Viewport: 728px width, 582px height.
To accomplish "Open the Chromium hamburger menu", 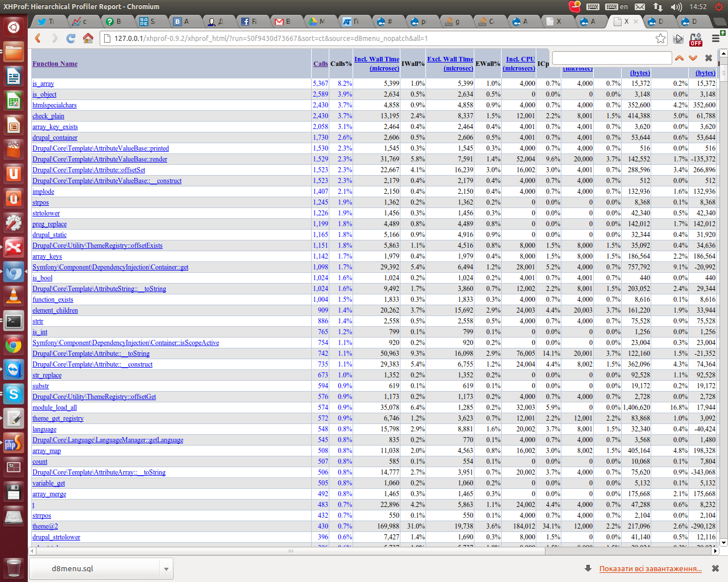I will (x=716, y=39).
